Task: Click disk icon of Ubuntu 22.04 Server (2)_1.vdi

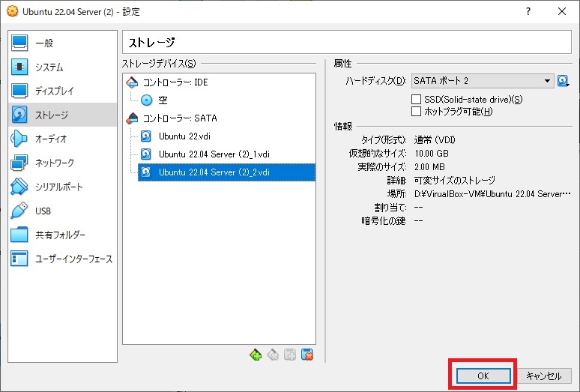Action: (146, 154)
